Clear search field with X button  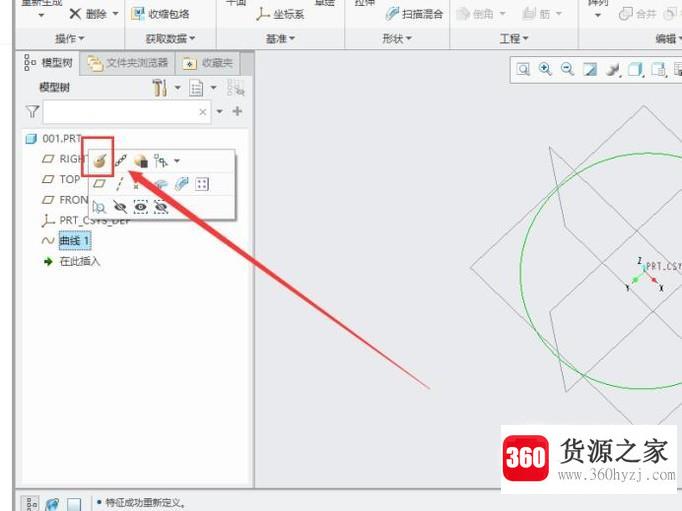click(x=202, y=112)
